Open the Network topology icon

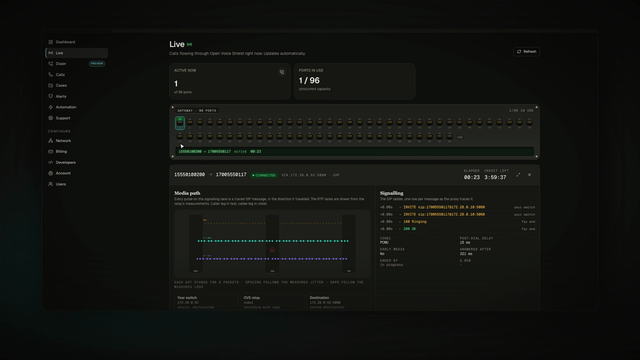coord(51,140)
